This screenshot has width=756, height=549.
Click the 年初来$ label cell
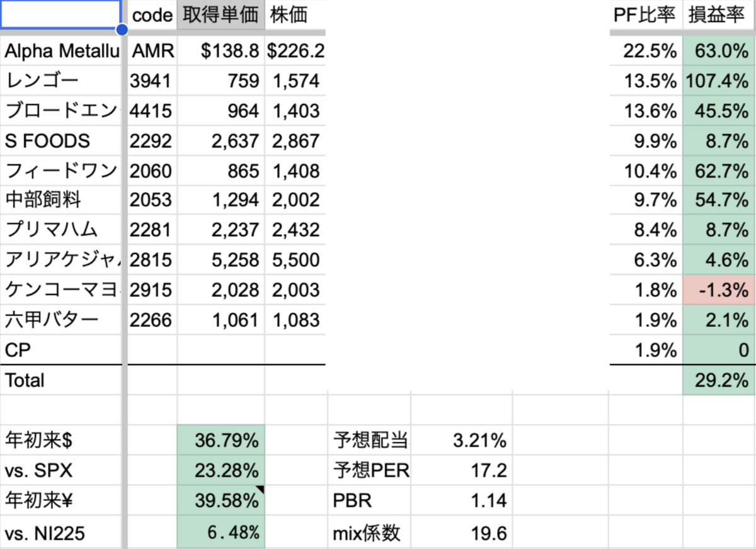(62, 441)
